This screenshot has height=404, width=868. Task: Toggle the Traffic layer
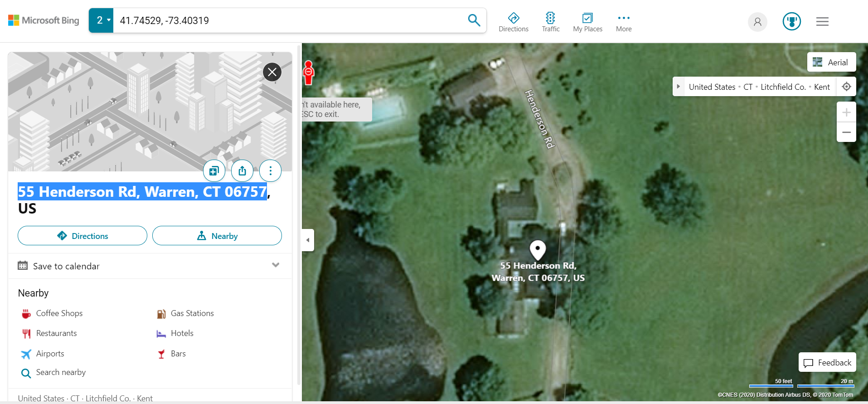pos(551,22)
